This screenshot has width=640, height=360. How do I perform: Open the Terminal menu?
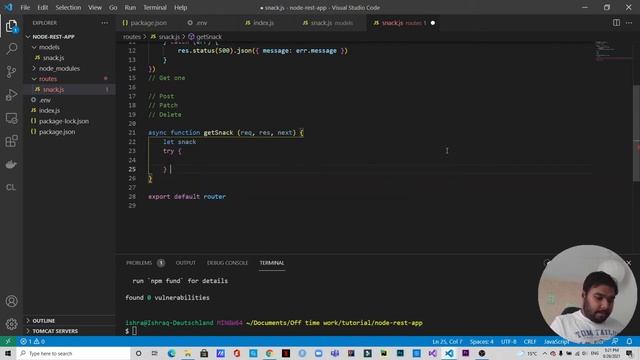pos(155,7)
